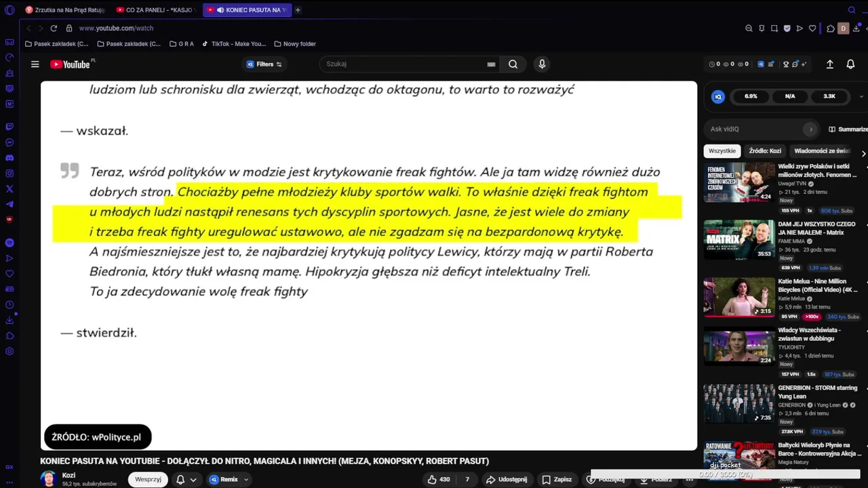The image size is (868, 488).
Task: Open first Pasek zakładek bookmark folder
Action: coord(56,44)
